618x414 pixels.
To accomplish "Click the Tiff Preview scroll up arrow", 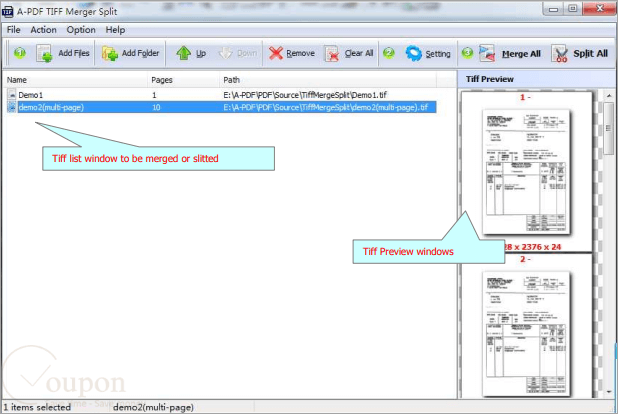I will [x=609, y=96].
